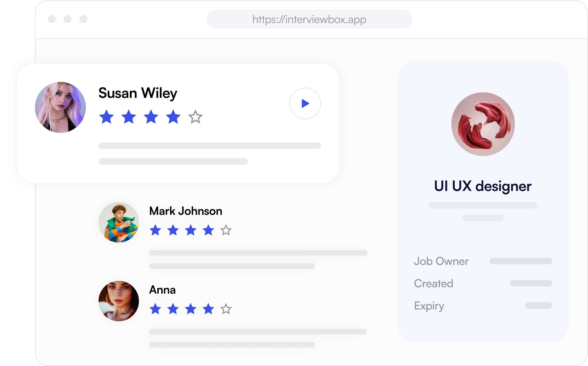Viewport: 588px width, 366px height.
Task: Click the interviewbox.app address bar
Action: point(309,19)
